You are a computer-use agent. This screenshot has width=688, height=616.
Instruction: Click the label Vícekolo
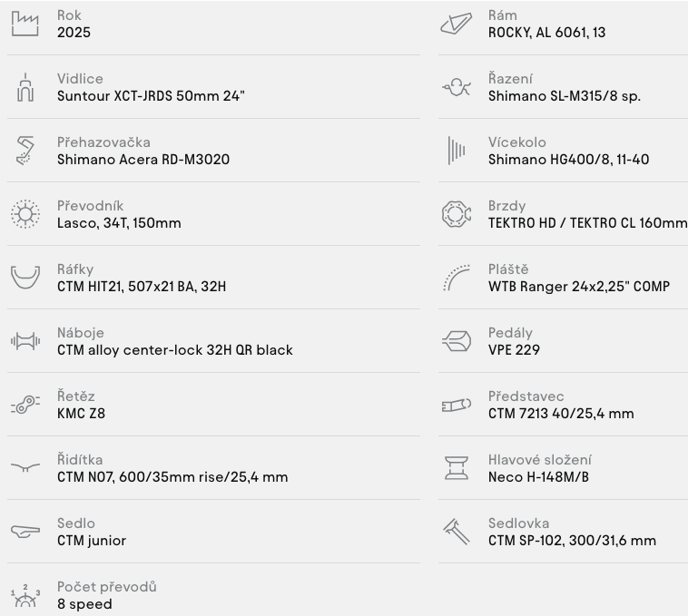pos(517,142)
